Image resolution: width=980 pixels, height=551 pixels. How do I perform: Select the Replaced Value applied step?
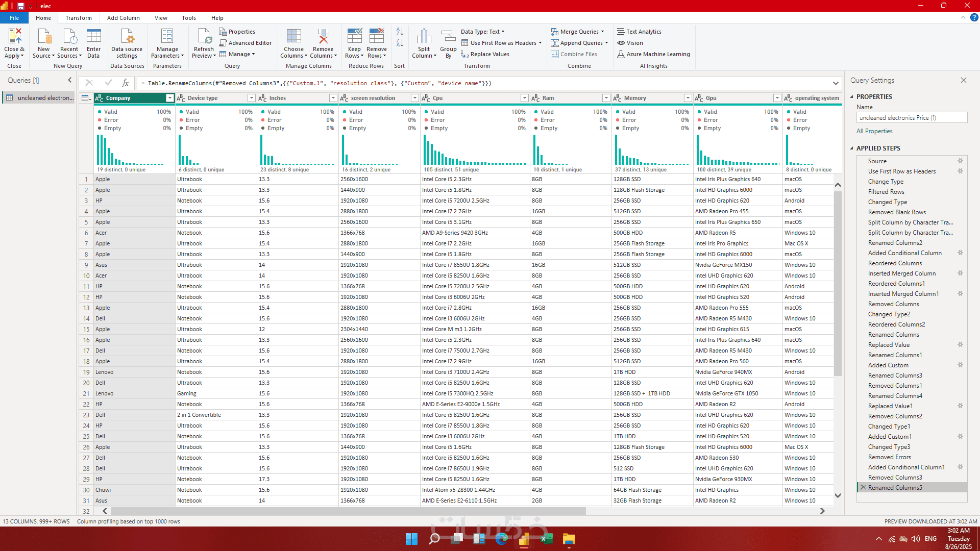click(x=889, y=345)
